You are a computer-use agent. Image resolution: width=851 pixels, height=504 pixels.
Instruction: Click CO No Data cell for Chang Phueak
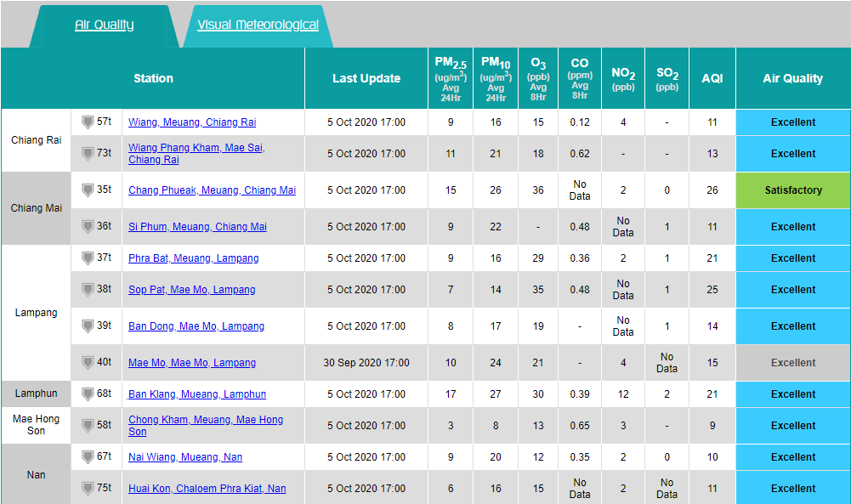pos(580,190)
